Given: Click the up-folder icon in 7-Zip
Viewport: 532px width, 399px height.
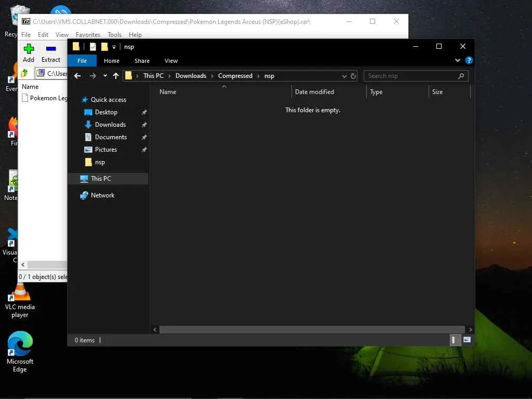Looking at the screenshot, I should (x=24, y=73).
